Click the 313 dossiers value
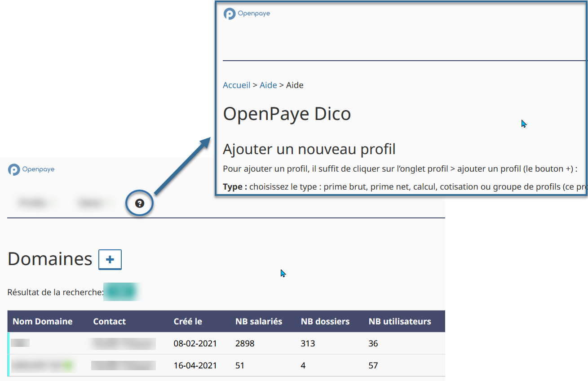The width and height of the screenshot is (588, 381). (308, 344)
